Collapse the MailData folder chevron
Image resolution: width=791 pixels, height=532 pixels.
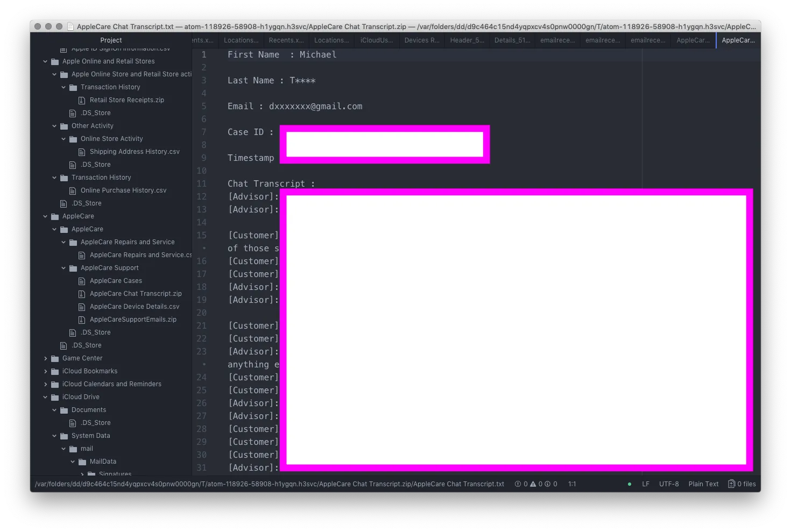(x=73, y=462)
